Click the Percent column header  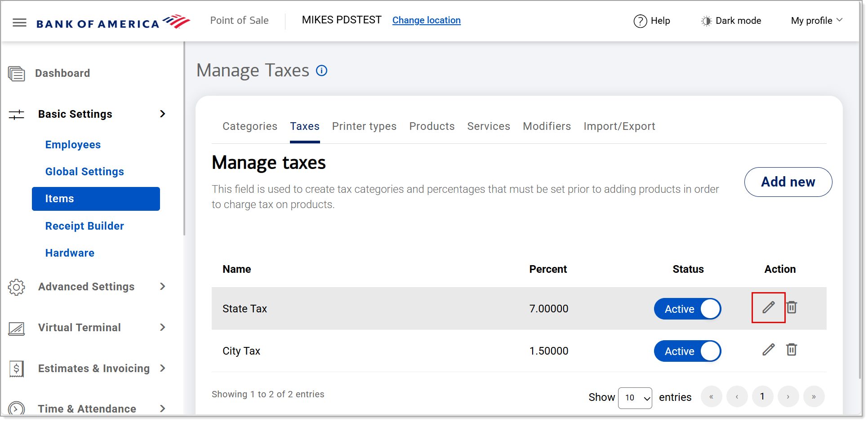coord(548,270)
